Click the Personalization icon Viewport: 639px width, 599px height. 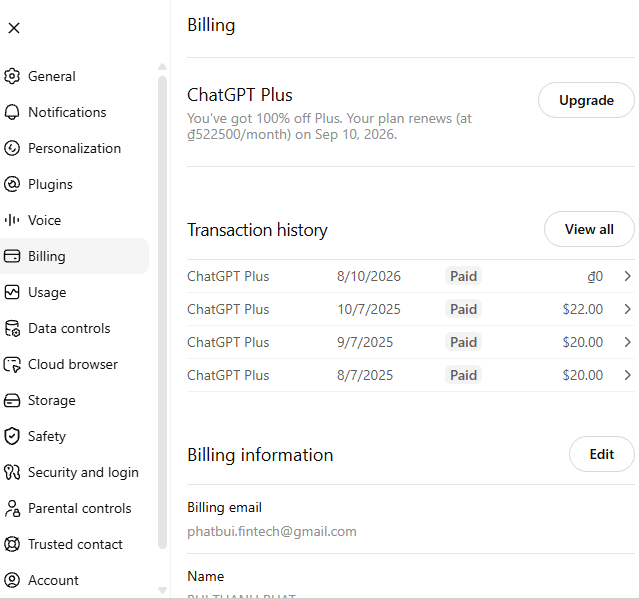[x=12, y=148]
